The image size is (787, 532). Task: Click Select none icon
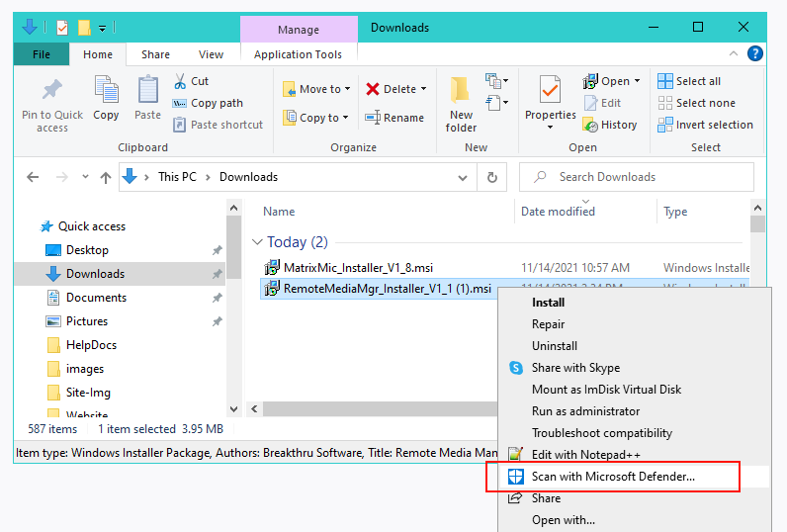665,103
